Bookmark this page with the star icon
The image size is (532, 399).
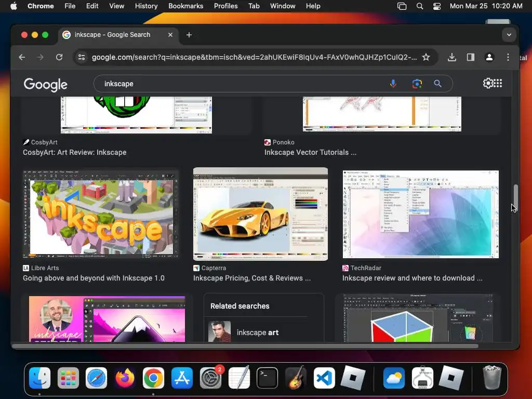coord(426,57)
